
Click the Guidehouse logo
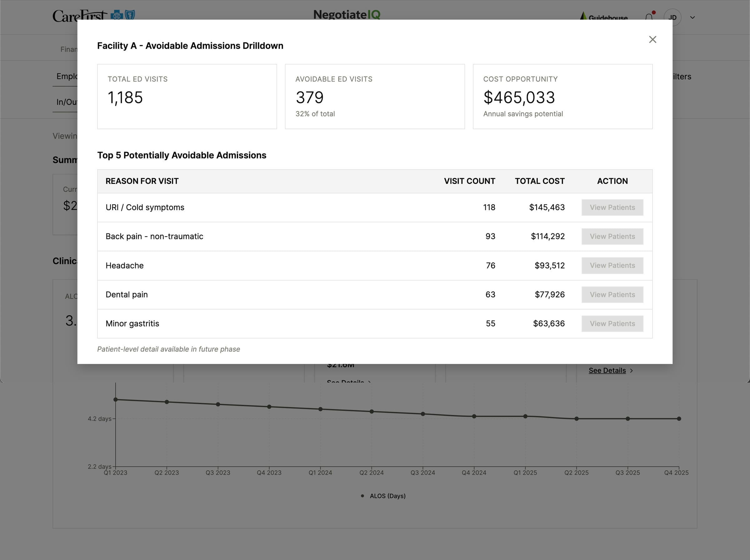click(604, 17)
